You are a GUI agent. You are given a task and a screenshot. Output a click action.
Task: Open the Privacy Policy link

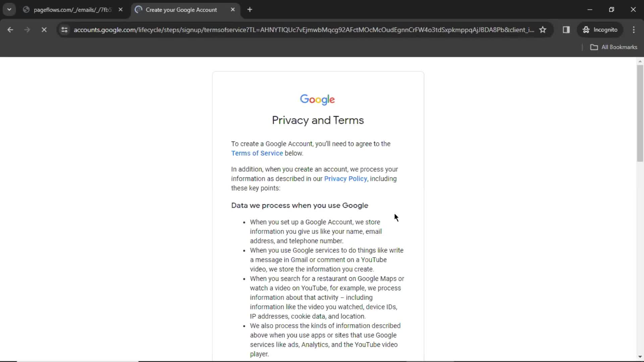point(345,179)
